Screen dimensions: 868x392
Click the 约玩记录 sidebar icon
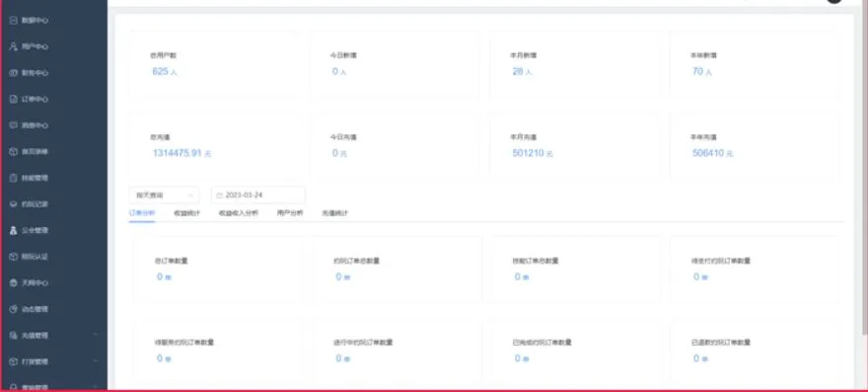[x=14, y=204]
